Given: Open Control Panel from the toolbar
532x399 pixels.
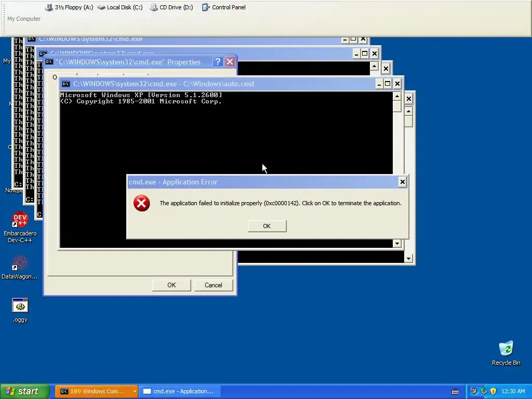Looking at the screenshot, I should pos(223,7).
